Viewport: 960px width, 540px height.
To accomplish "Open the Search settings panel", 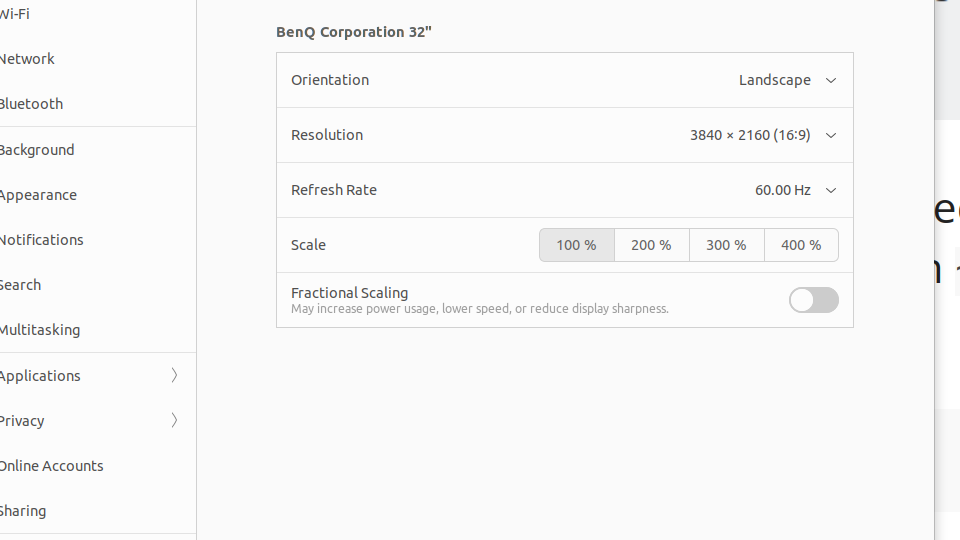I will [x=20, y=285].
